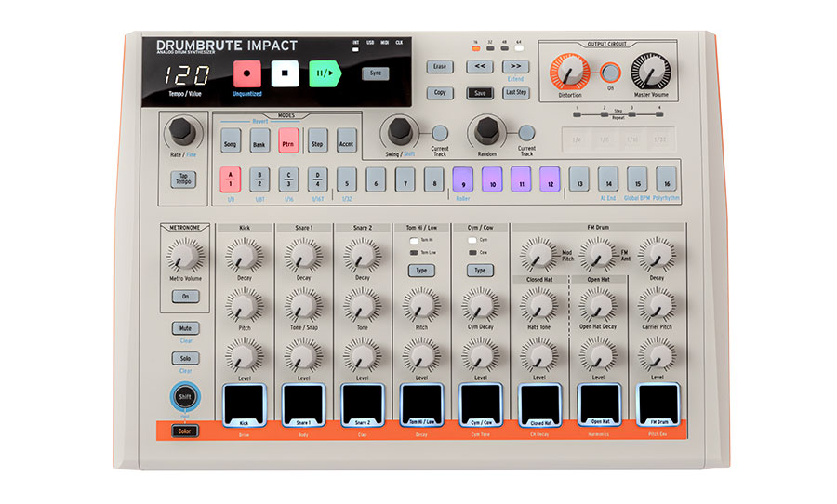Tap the Snare 2 pad
Screen dimensions: 837x504
(x=363, y=405)
